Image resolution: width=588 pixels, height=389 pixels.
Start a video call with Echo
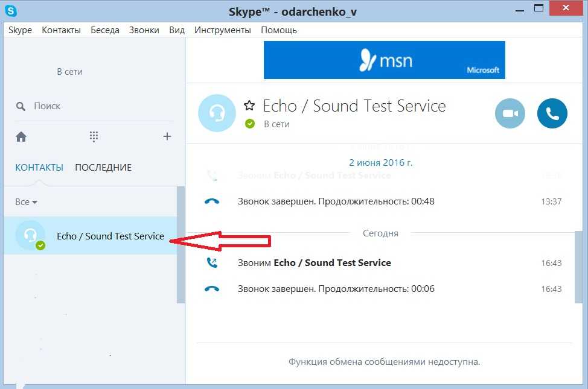[x=510, y=113]
